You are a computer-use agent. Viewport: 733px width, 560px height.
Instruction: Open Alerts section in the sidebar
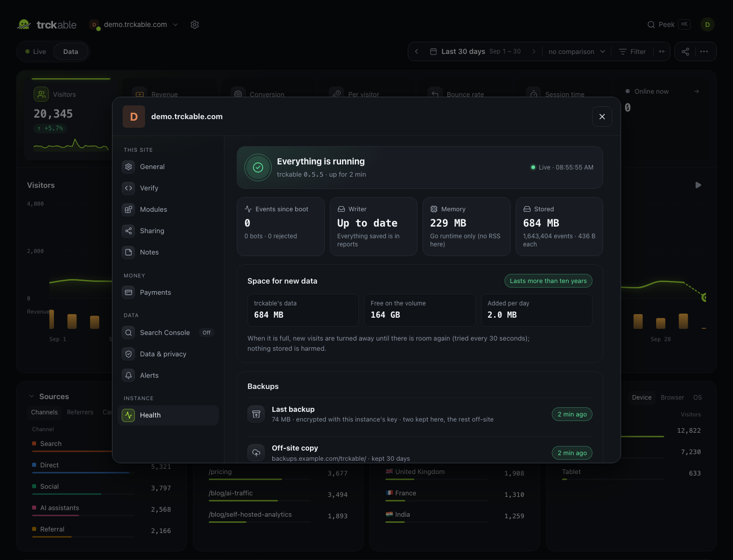pos(168,376)
